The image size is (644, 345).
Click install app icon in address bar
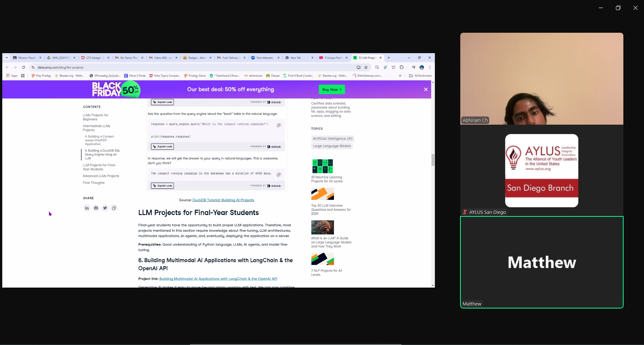(x=359, y=67)
